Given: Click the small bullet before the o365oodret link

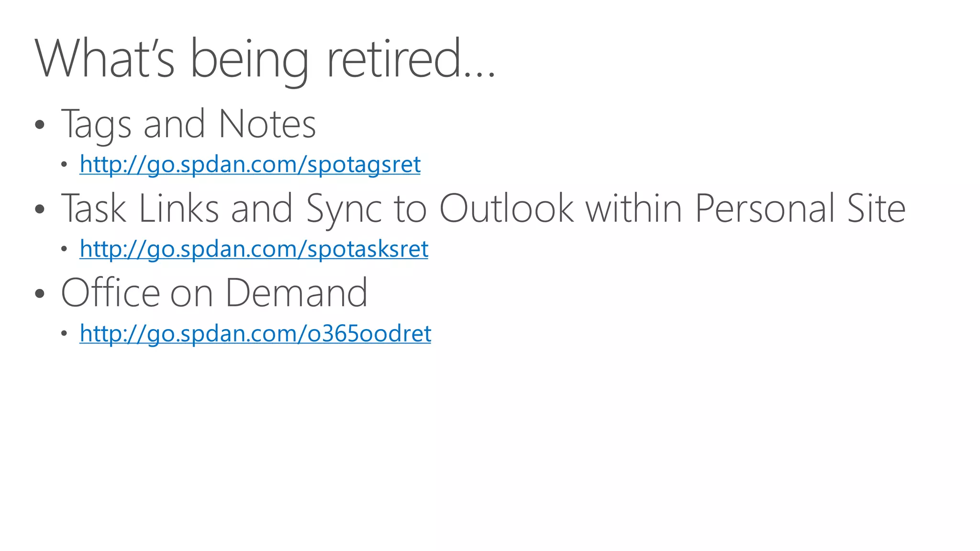Looking at the screenshot, I should (64, 334).
